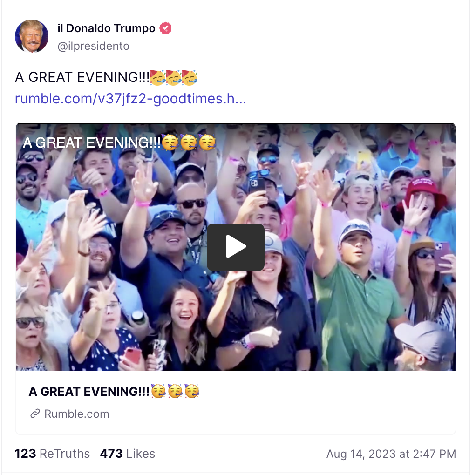
Task: Click the Aug 14, 2023 timestamp
Action: 391,454
